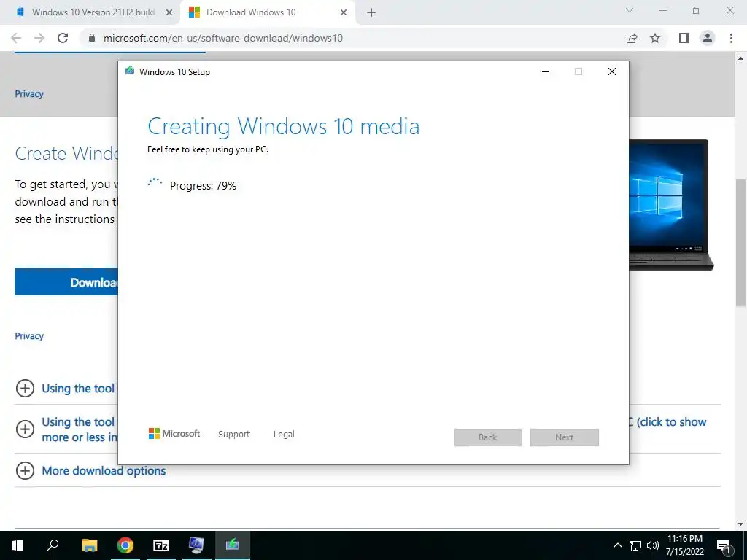Open 7-Zip from taskbar
Screen dimensions: 747x560
click(x=161, y=545)
